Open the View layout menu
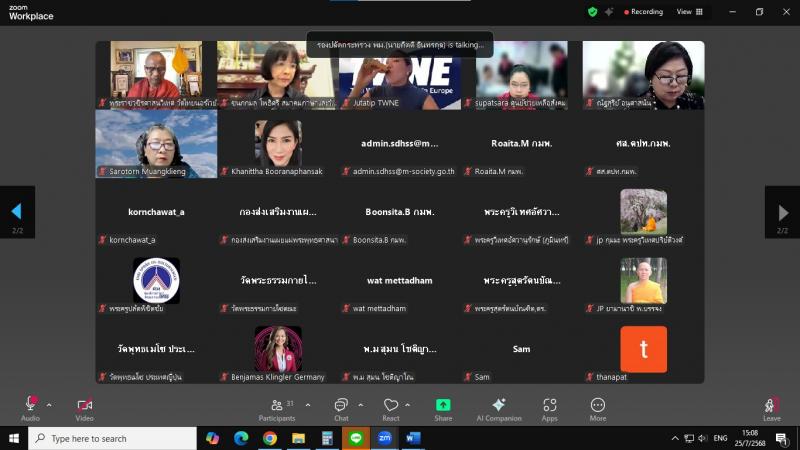 (690, 12)
